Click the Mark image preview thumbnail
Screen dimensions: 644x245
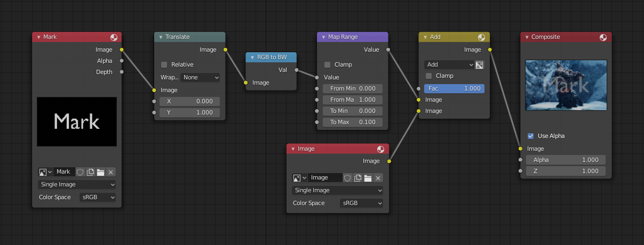click(x=77, y=121)
